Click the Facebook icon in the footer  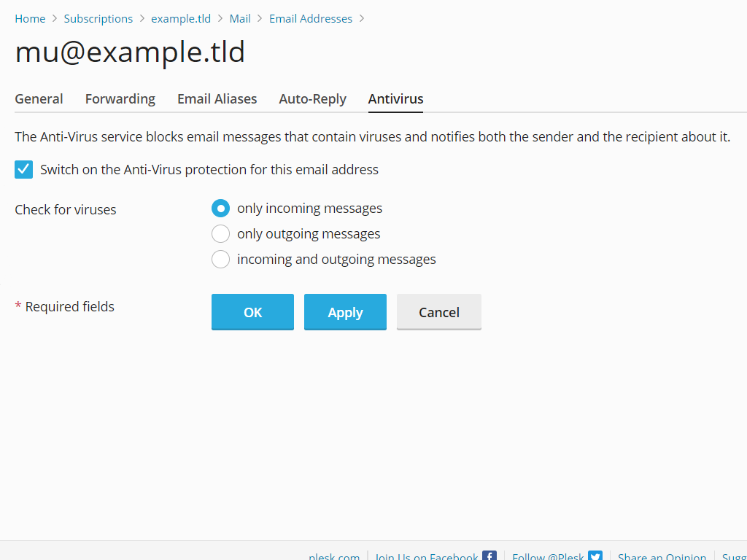[x=489, y=556]
